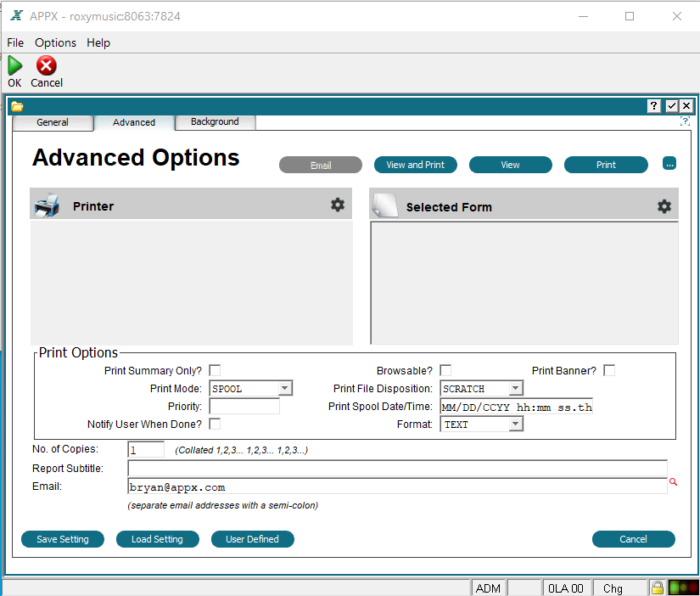Click the yellow folder icon in title bar
Screen dimensions: 700x596
18,106
